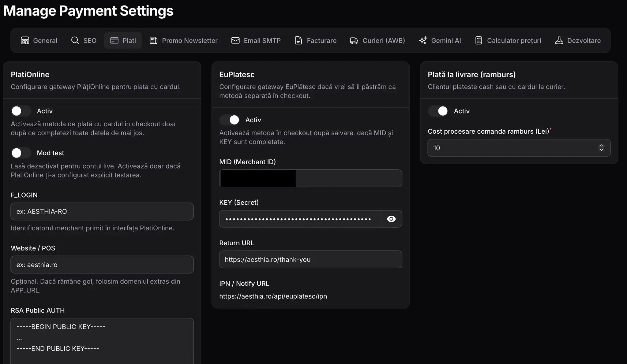Click the truck icon beside Curieri (AWB)
The width and height of the screenshot is (627, 364).
[354, 40]
